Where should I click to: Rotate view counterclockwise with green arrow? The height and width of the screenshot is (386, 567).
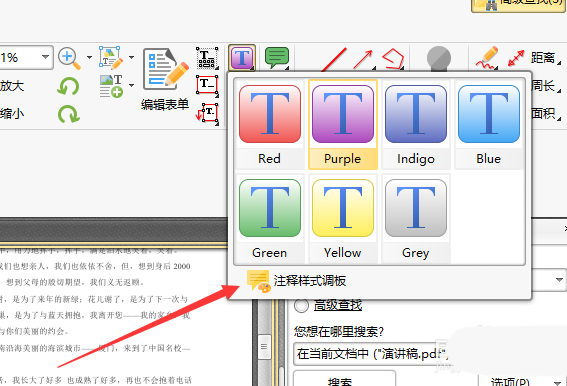click(68, 86)
